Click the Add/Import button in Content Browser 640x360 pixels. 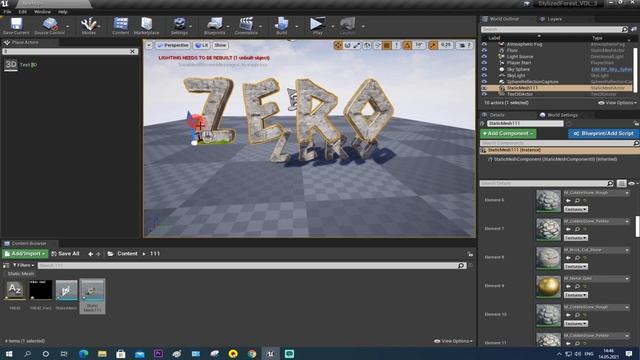pyautogui.click(x=25, y=254)
